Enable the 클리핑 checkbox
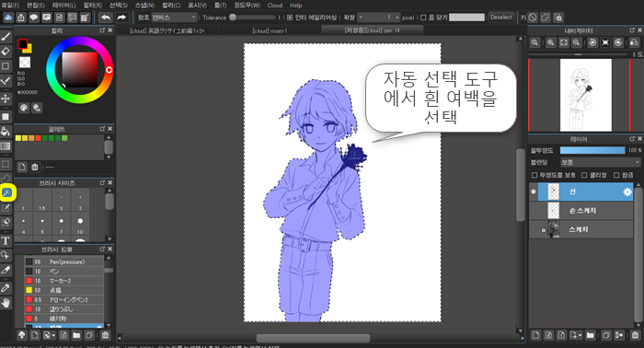Image resolution: width=644 pixels, height=348 pixels. (584, 175)
